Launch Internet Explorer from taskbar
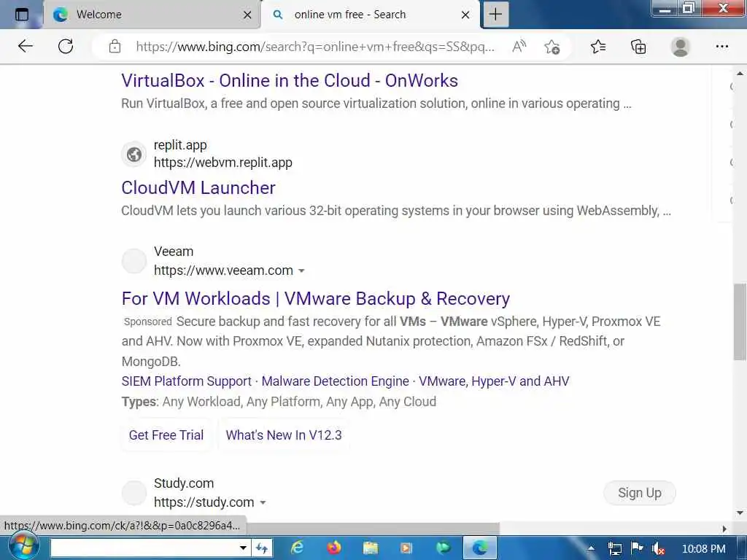The height and width of the screenshot is (560, 747). (298, 548)
